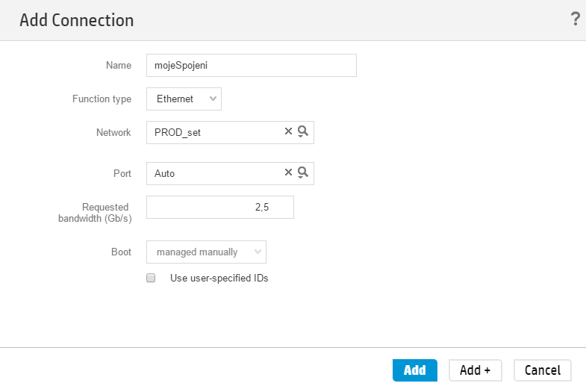The image size is (586, 392).
Task: Clear the PROD_set network selection
Action: (x=288, y=131)
